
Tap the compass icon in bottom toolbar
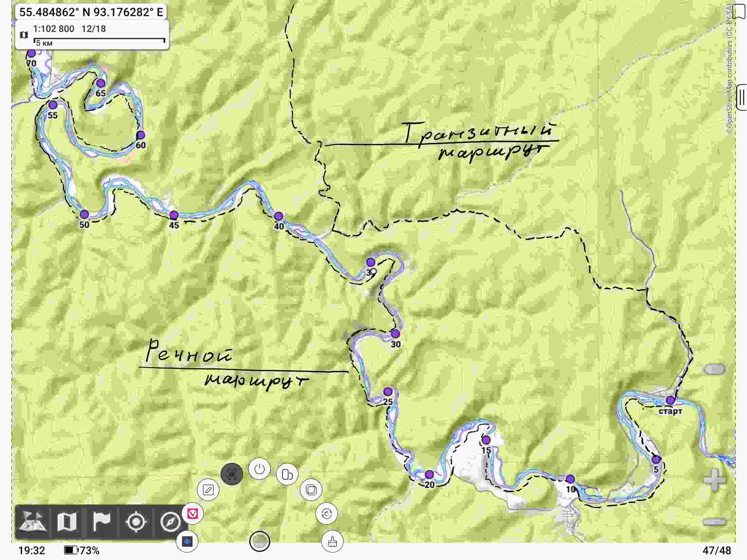tap(170, 521)
